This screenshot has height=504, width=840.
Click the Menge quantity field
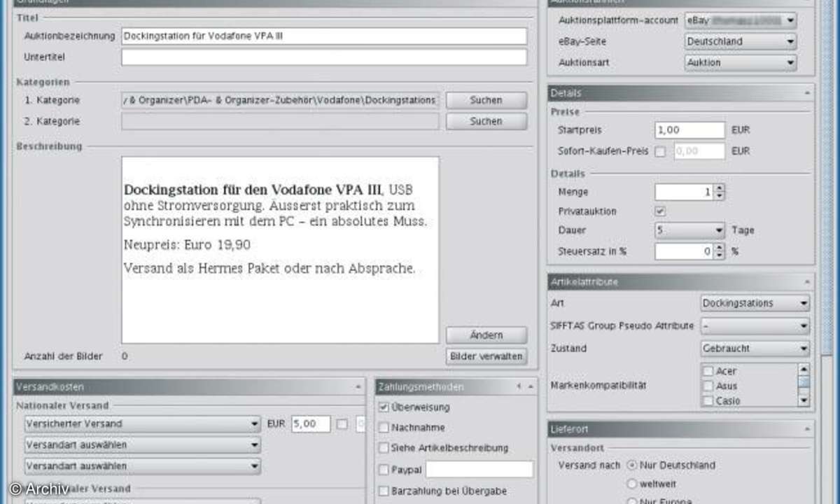685,192
